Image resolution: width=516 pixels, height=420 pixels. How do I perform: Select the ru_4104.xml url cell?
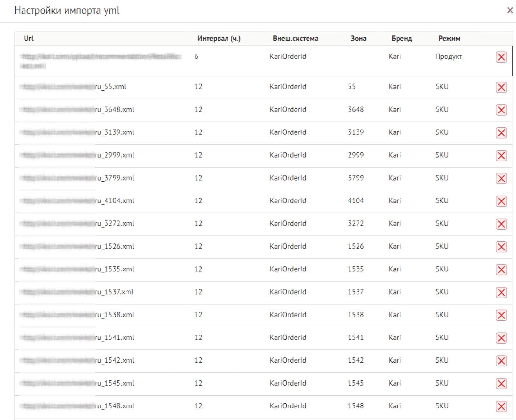(78, 201)
